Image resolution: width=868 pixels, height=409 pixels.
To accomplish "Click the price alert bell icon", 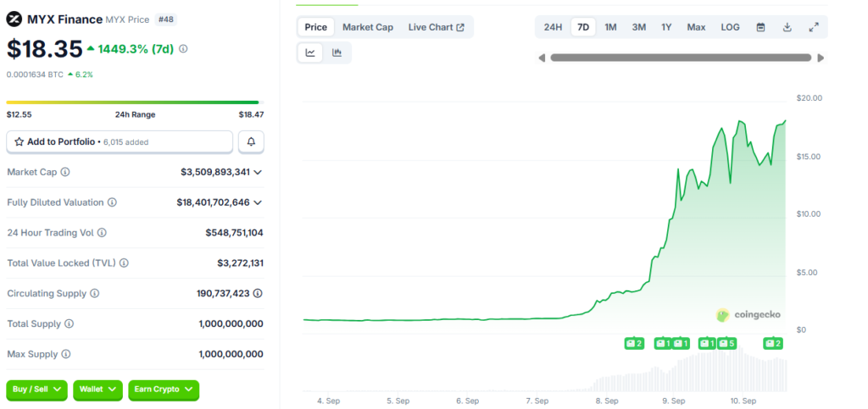I will pos(251,142).
